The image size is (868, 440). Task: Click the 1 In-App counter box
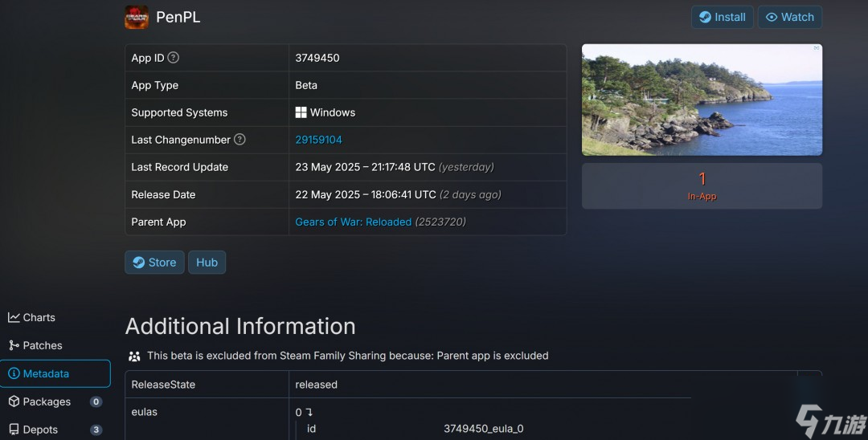pos(702,185)
